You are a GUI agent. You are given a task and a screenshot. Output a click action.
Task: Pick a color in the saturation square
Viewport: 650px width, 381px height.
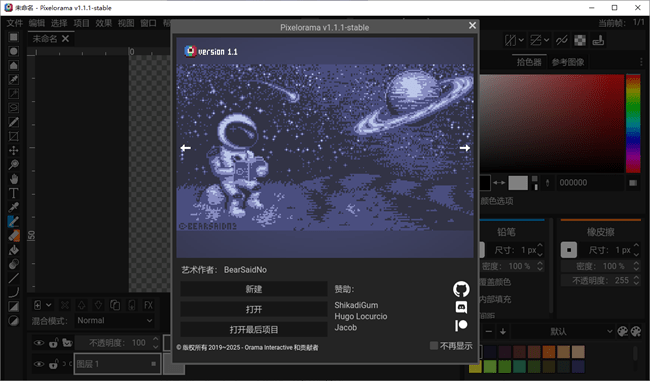(552, 124)
